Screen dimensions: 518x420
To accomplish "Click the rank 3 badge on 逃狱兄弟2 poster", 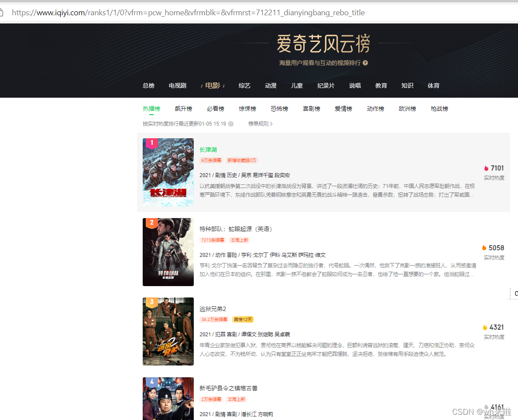I will click(151, 302).
